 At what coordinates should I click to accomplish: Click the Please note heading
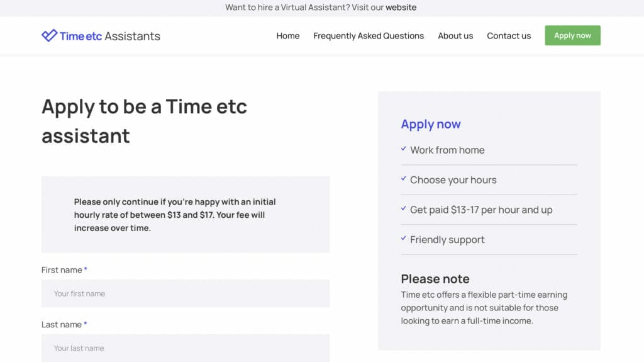[x=435, y=279]
